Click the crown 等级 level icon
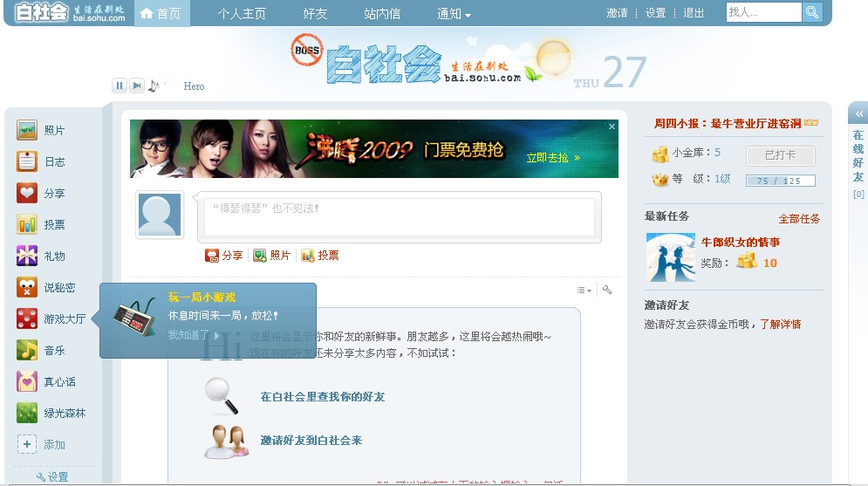Screen dimensions: 868x486 tap(660, 180)
